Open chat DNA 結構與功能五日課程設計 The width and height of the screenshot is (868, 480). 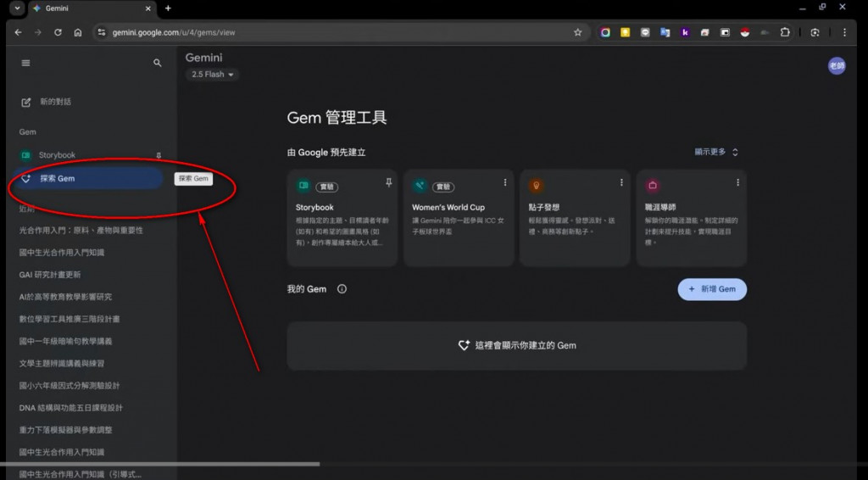pos(71,407)
